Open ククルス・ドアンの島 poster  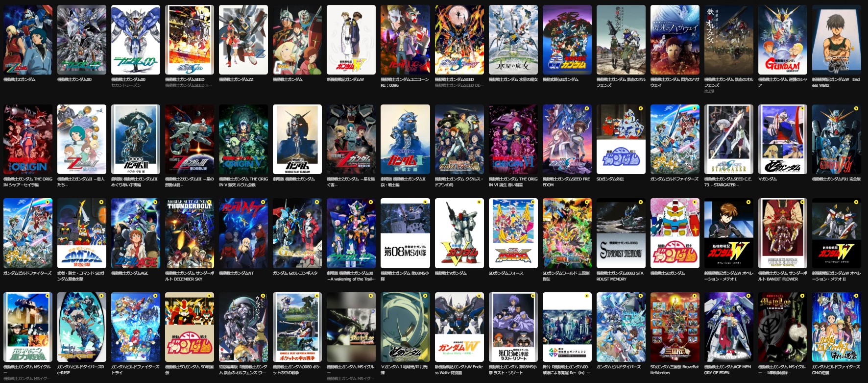459,139
